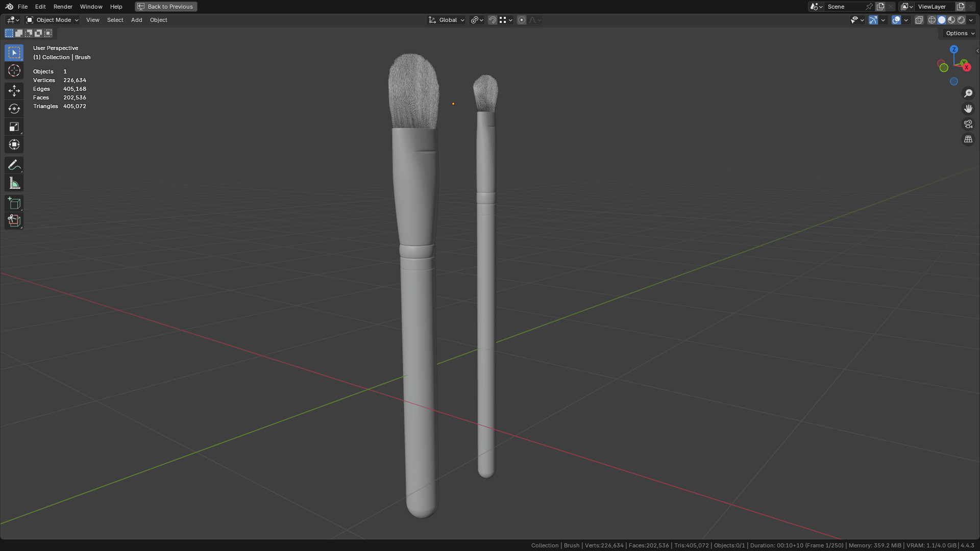Image resolution: width=980 pixels, height=551 pixels.
Task: Open shading options dropdown arrow
Action: (971, 20)
